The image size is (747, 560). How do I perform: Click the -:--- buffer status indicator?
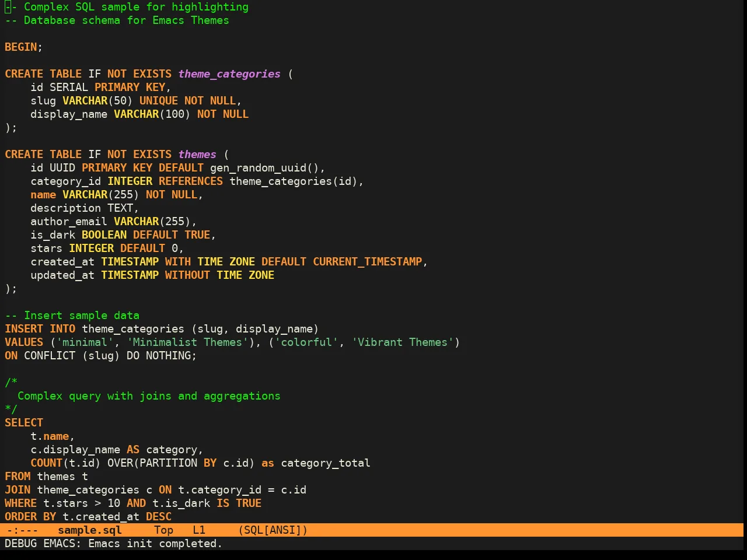tap(22, 530)
